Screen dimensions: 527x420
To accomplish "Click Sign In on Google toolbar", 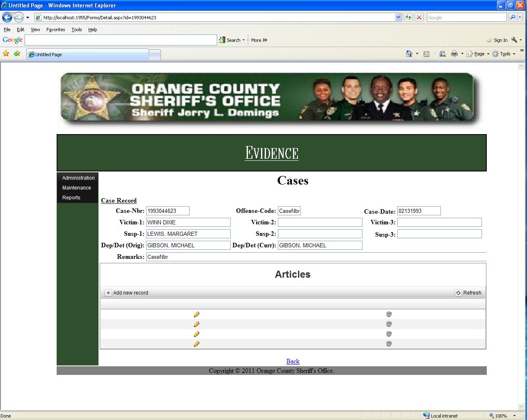I will 497,40.
